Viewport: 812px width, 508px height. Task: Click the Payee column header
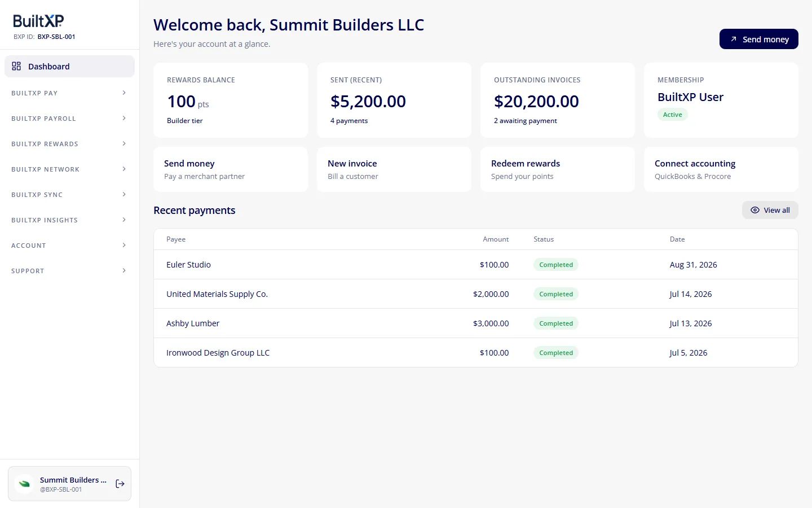pos(176,239)
